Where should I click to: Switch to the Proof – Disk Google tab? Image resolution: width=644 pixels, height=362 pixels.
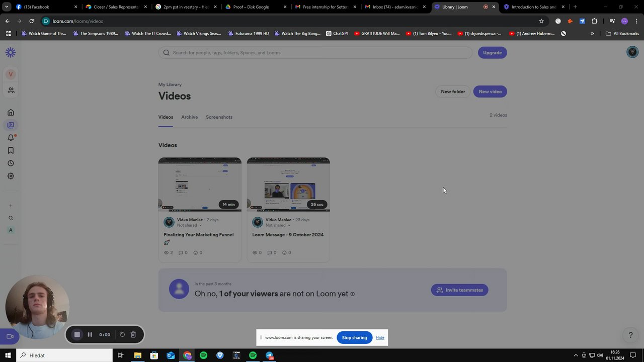tap(256, 7)
